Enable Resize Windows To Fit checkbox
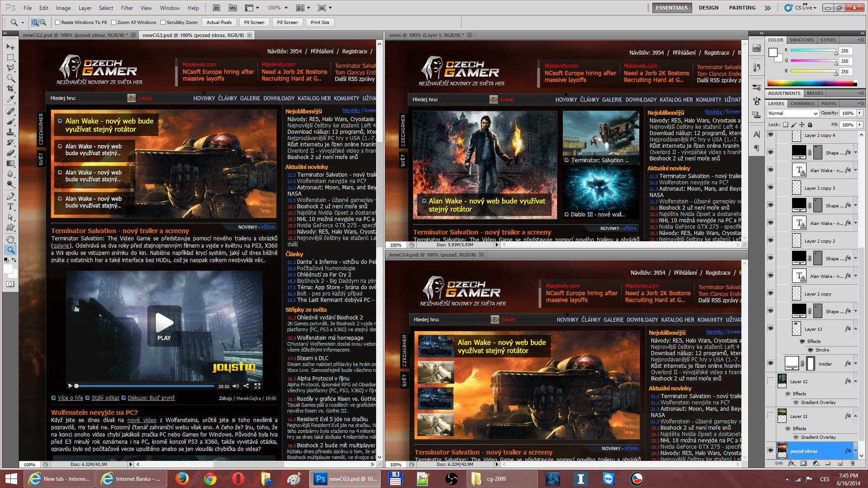 click(x=57, y=23)
